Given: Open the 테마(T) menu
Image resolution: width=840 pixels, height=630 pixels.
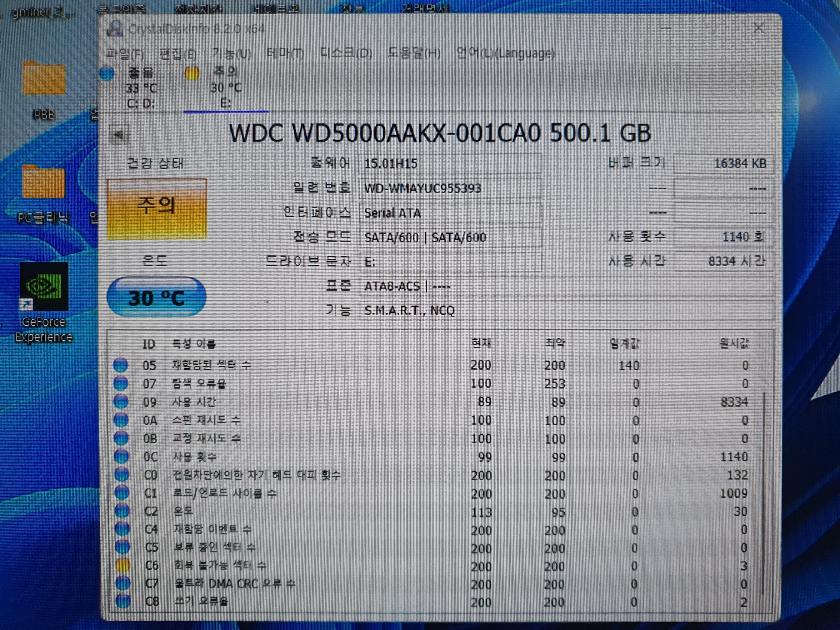Looking at the screenshot, I should 285,54.
